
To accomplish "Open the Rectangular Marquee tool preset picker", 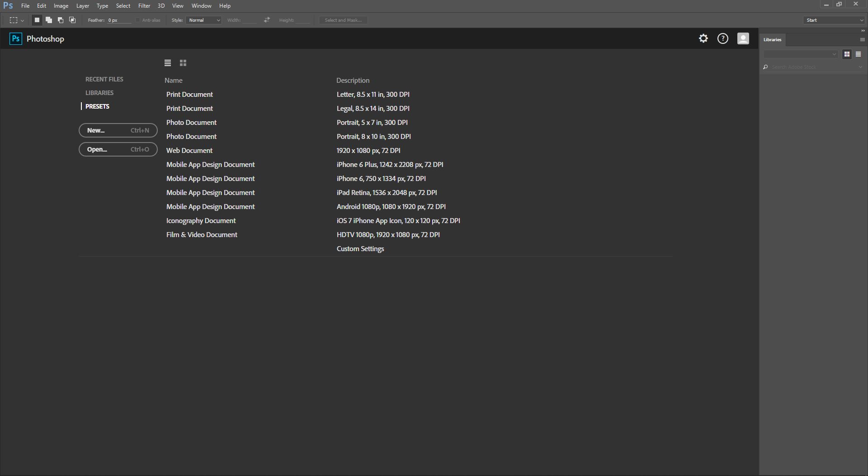I will coord(17,20).
